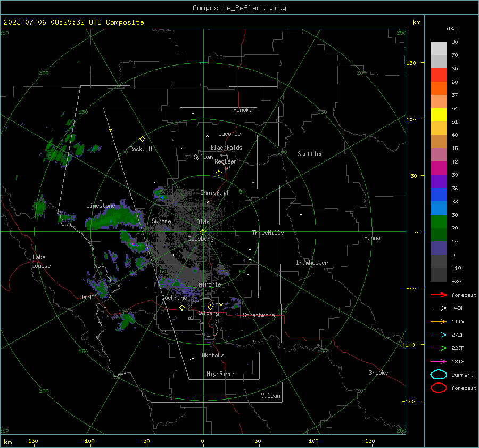Click the yellow diamond marker near RockyMH
479x448 pixels.
(142, 139)
